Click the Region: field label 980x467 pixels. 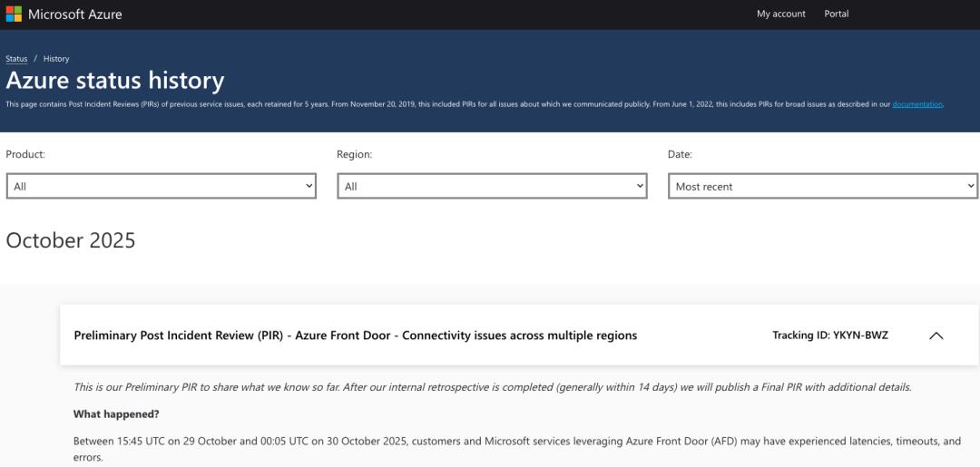point(354,154)
